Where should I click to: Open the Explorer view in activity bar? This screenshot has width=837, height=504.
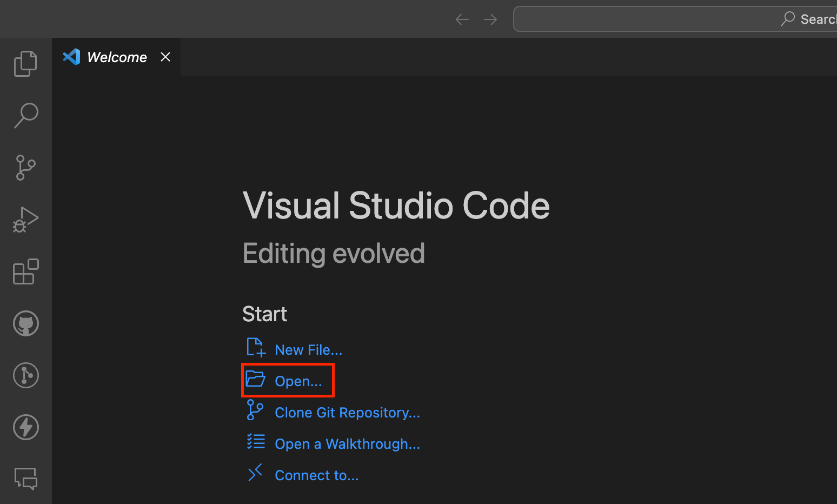25,64
